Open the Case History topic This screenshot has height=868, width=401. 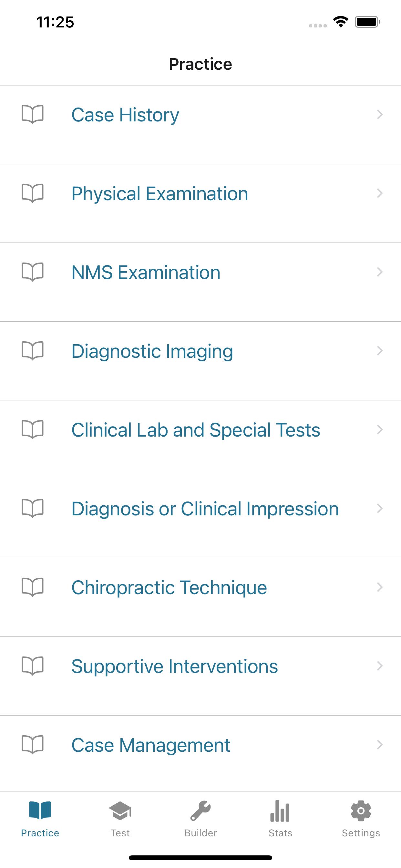pyautogui.click(x=200, y=125)
